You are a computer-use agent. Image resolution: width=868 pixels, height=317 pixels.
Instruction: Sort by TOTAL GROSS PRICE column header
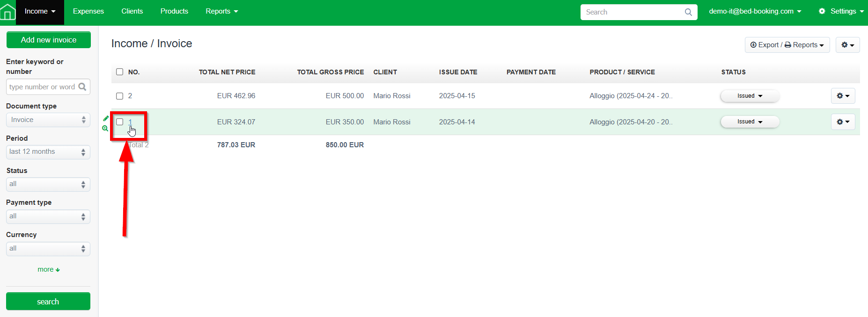point(331,72)
